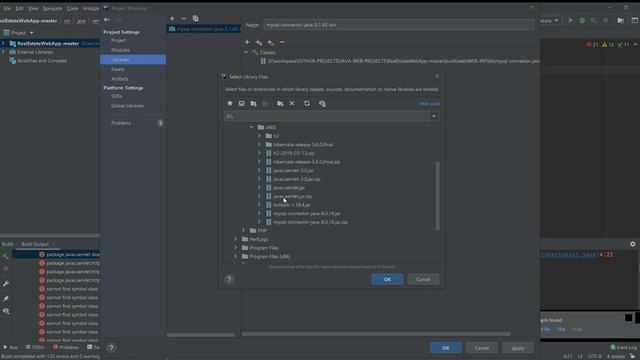Open build settings wrench icon
Viewport: 640px width, 360px height.
[x=6, y=284]
